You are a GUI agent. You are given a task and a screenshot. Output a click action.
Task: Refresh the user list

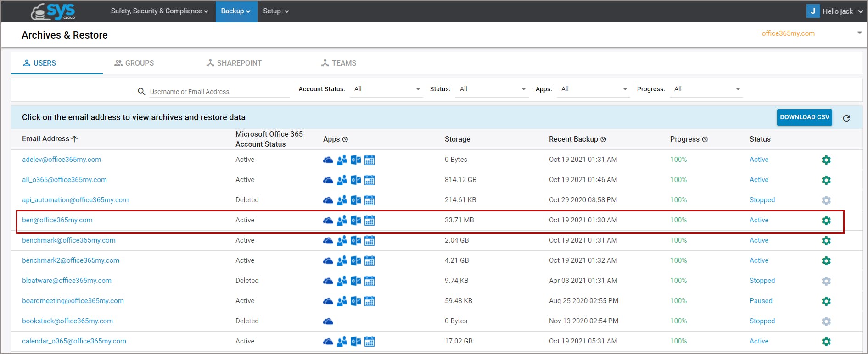pyautogui.click(x=846, y=118)
